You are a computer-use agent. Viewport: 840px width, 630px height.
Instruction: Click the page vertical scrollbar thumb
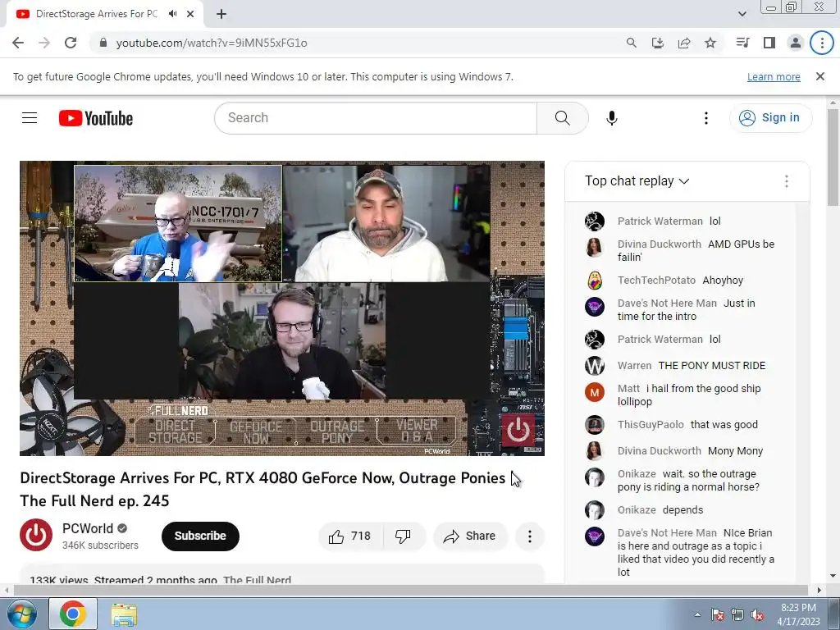pyautogui.click(x=833, y=157)
